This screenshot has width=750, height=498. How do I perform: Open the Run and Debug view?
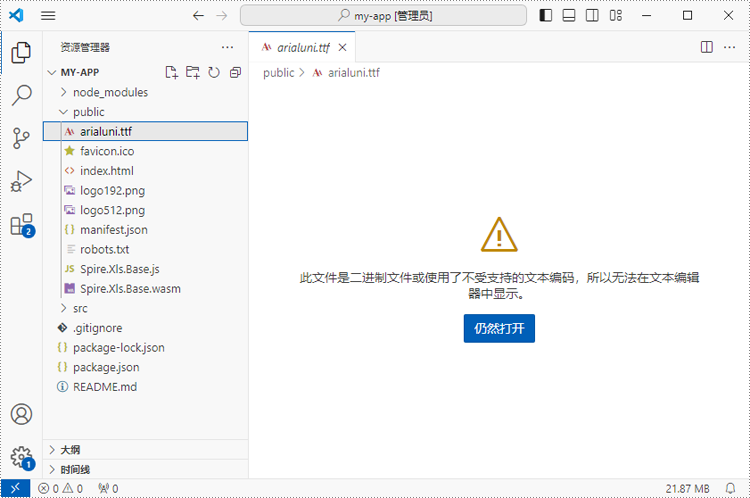[x=21, y=181]
